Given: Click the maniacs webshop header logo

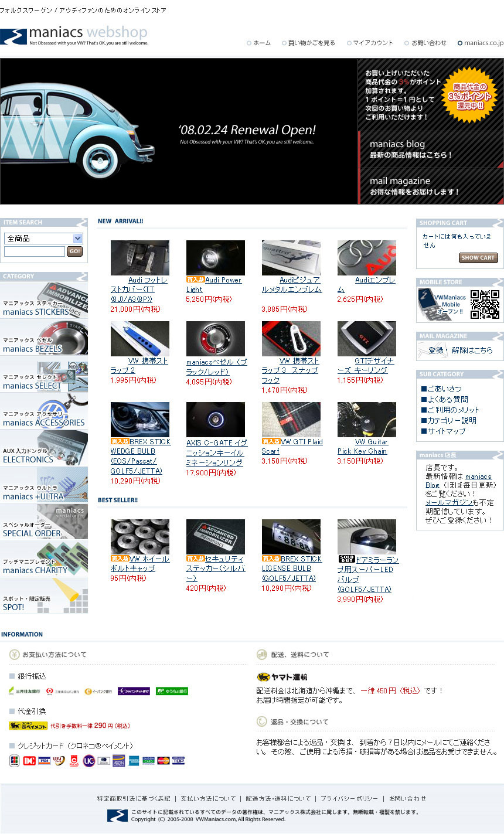Looking at the screenshot, I should coord(74,35).
